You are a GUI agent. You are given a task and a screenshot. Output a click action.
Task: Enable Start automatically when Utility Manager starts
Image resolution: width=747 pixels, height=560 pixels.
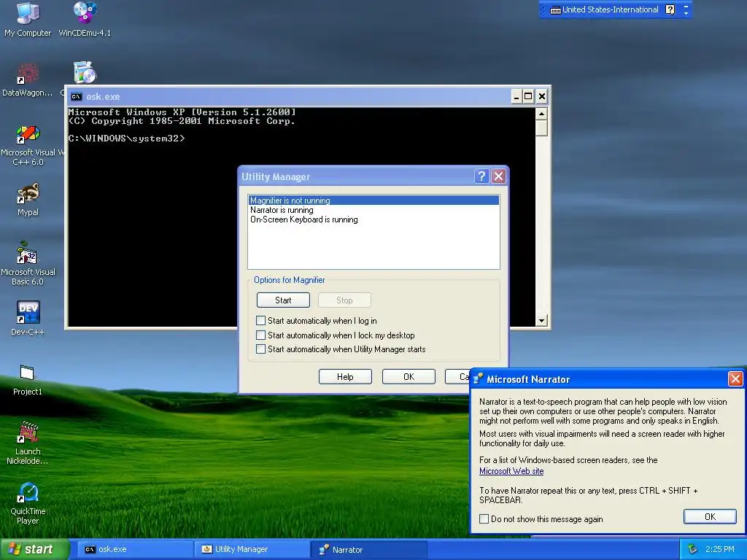click(x=260, y=349)
